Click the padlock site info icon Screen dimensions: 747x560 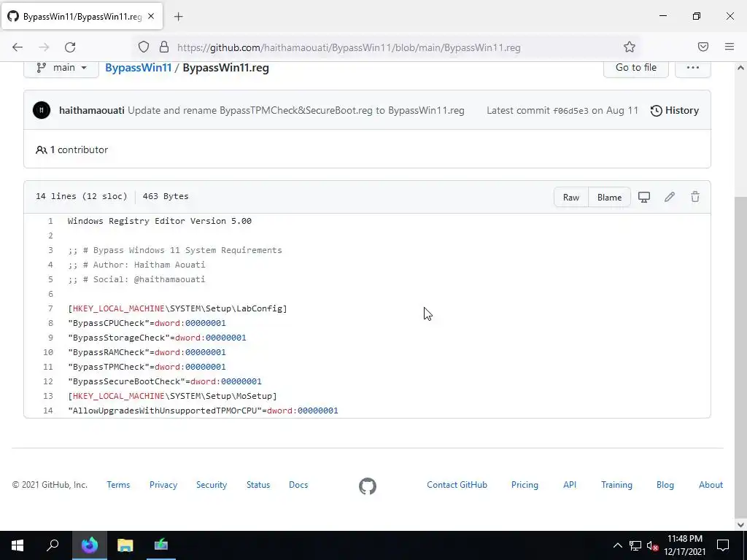pos(164,47)
